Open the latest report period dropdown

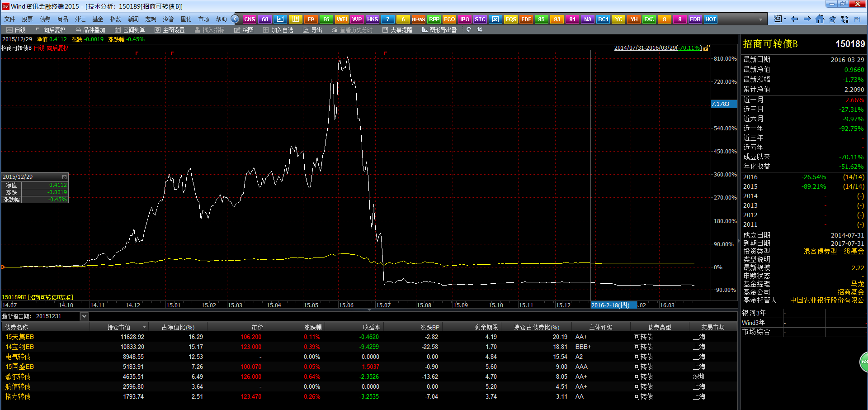tap(84, 316)
